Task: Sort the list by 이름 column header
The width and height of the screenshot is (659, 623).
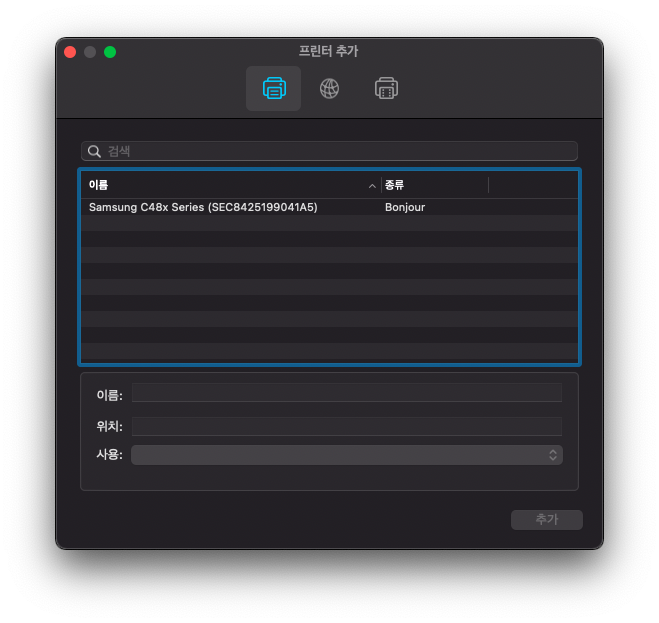Action: click(231, 185)
